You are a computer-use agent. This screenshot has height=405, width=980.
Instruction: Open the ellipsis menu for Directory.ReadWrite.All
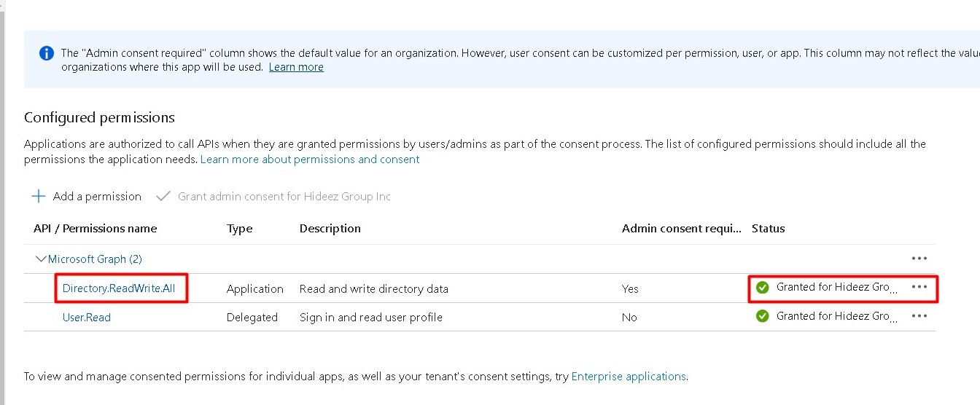click(919, 287)
